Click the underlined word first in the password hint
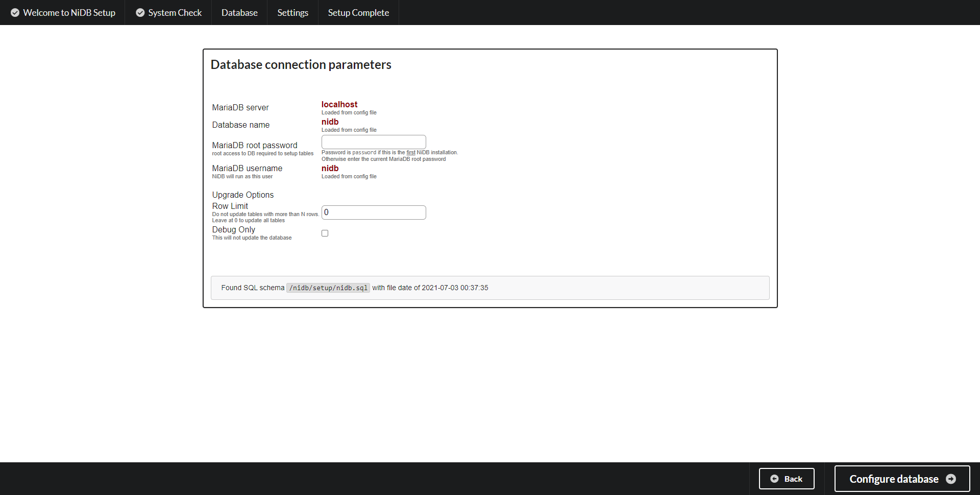This screenshot has height=495, width=980. click(410, 152)
